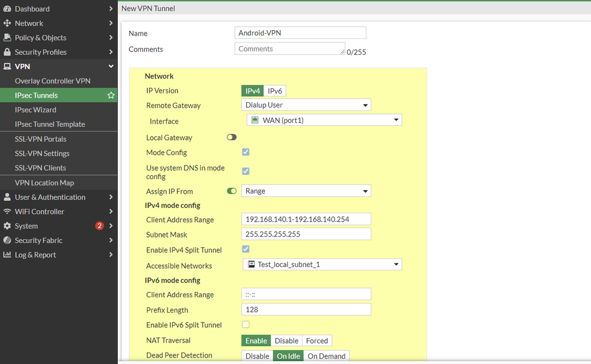Open the Interface WAN (port1) dropdown

click(324, 120)
